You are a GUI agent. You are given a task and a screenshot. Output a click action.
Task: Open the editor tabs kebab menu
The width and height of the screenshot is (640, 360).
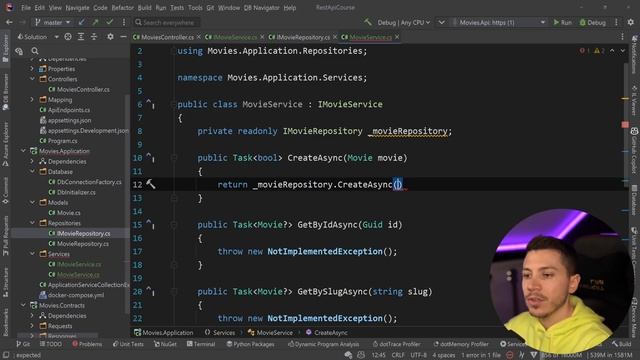622,37
